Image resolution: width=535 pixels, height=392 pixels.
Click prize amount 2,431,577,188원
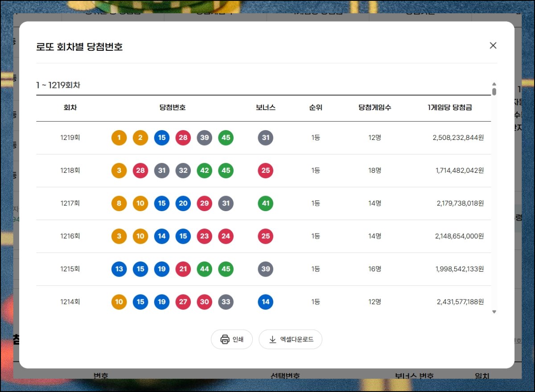click(x=461, y=302)
